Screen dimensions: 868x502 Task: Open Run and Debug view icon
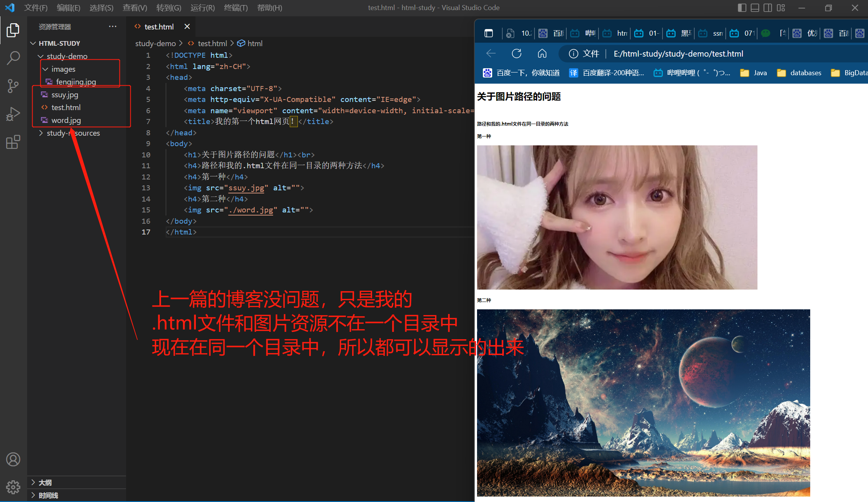tap(13, 114)
